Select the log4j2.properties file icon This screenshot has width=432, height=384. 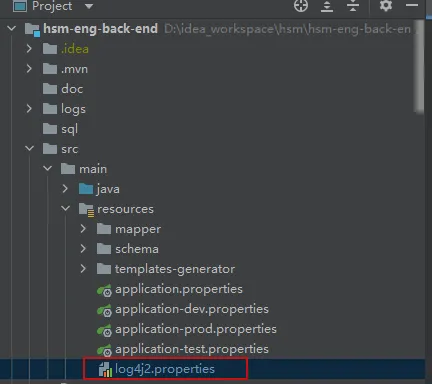pyautogui.click(x=105, y=369)
